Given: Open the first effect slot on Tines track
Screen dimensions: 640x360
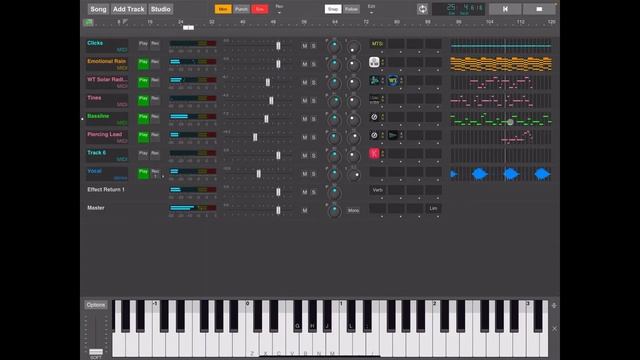Looking at the screenshot, I should click(x=374, y=99).
